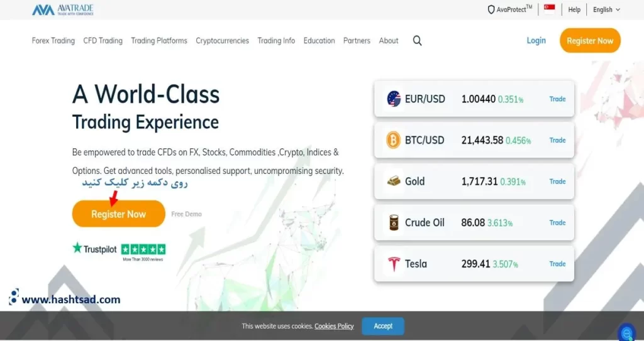
Task: Expand the English language dropdown
Action: tap(606, 9)
